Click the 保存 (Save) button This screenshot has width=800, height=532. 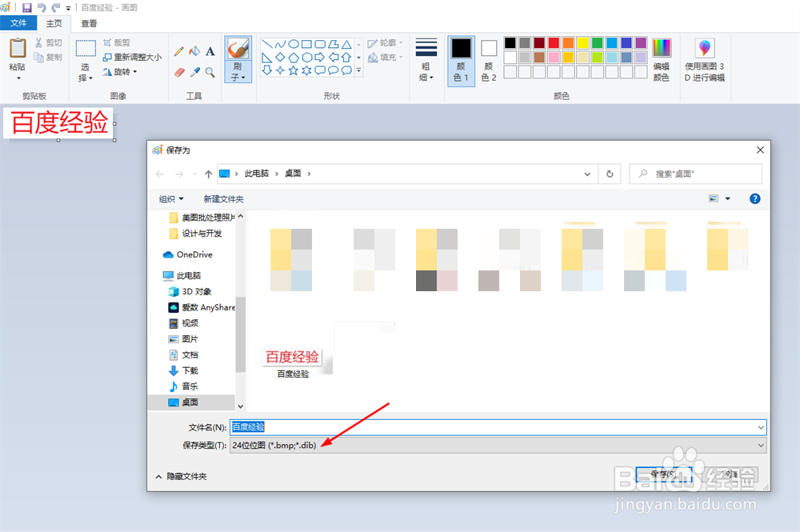[664, 473]
